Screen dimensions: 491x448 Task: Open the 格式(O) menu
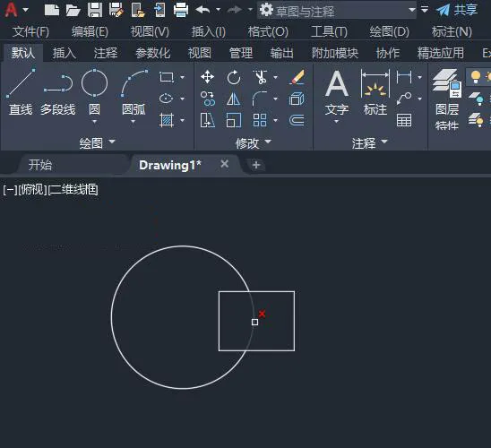tap(268, 31)
